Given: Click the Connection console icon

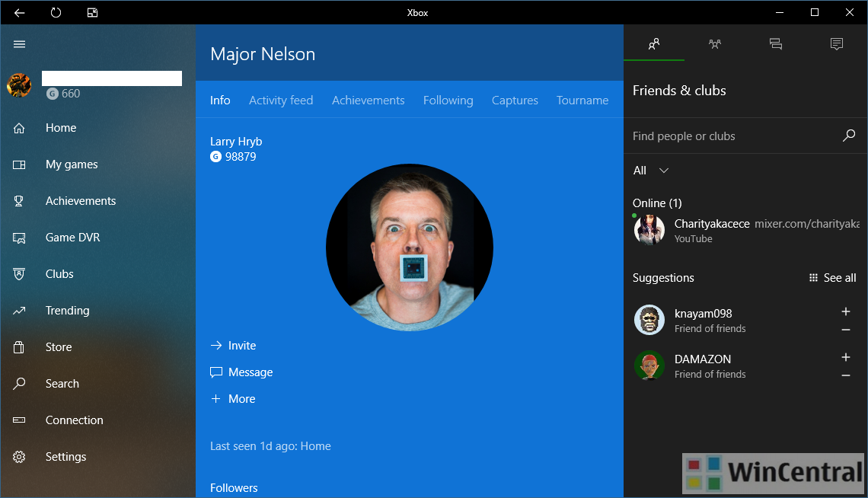Looking at the screenshot, I should [x=19, y=420].
